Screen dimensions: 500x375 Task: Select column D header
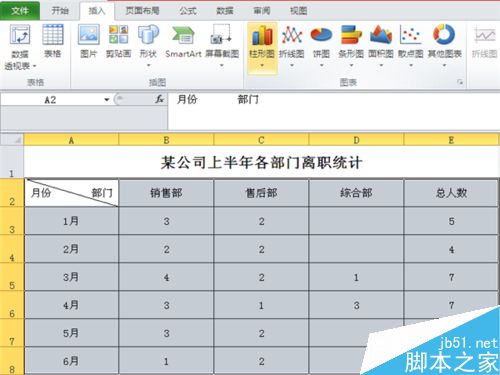[356, 140]
